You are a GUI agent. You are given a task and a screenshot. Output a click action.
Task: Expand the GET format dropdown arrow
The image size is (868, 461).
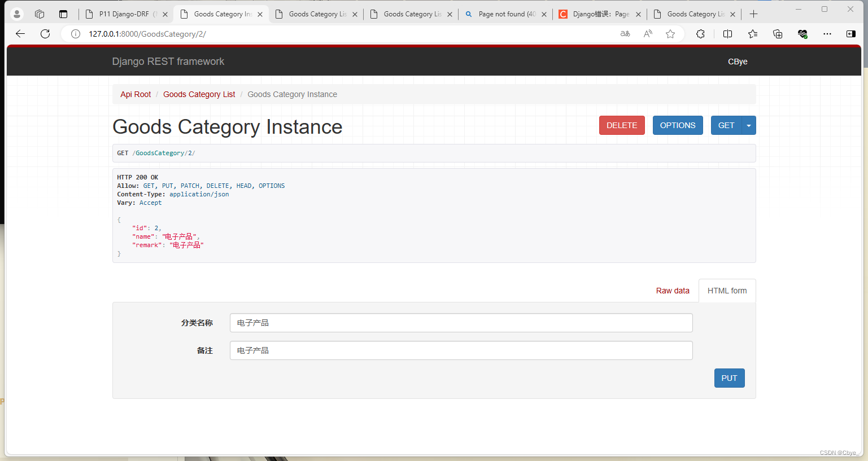(749, 125)
